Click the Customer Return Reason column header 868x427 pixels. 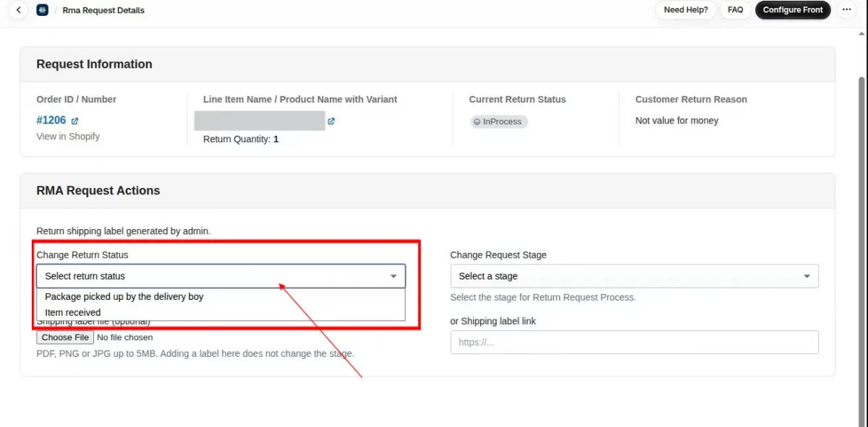click(692, 100)
